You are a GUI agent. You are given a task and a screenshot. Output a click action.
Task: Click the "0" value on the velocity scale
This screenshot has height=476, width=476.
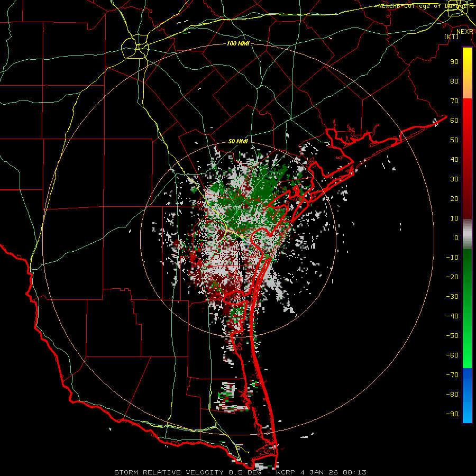click(456, 237)
